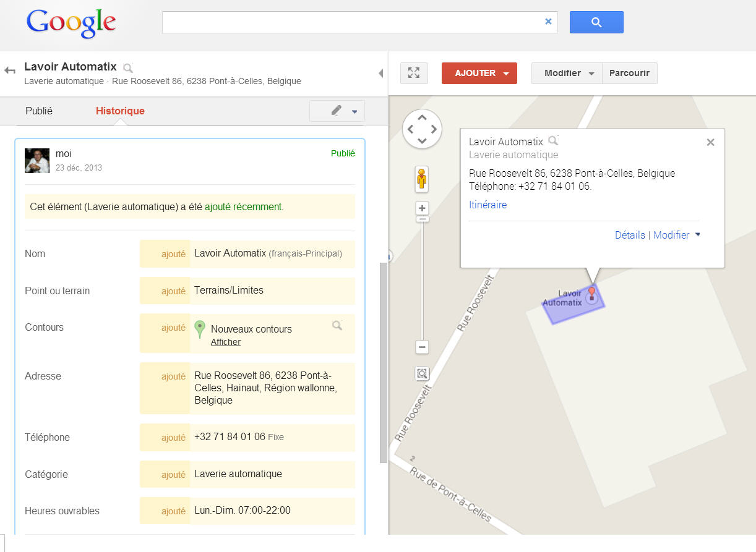The image size is (756, 552).
Task: Click the address value in the Adresse row
Action: point(265,388)
